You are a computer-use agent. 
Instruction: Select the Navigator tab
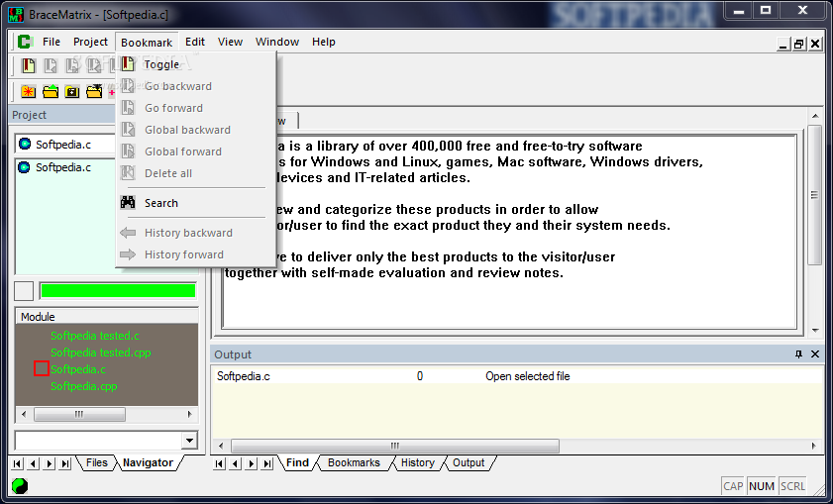[x=148, y=462]
